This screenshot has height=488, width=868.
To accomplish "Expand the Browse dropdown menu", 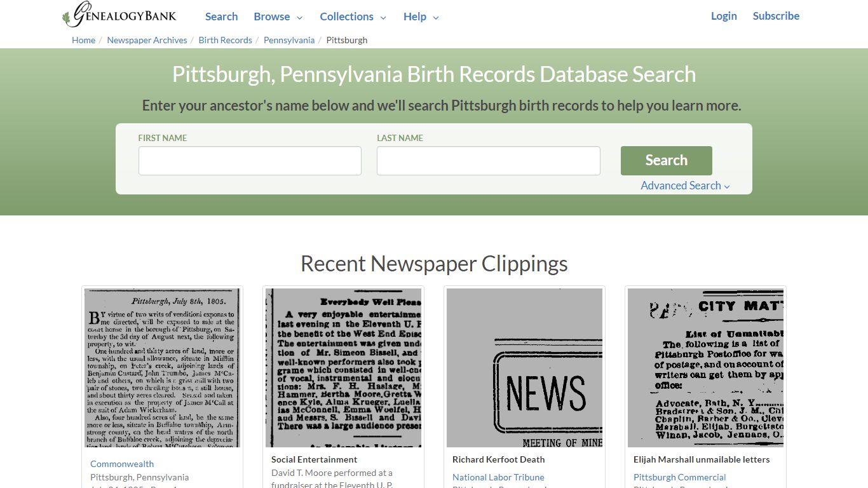I will [278, 17].
